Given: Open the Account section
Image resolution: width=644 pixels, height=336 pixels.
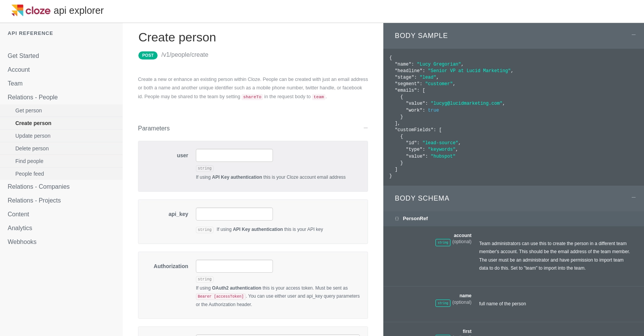Looking at the screenshot, I should 19,69.
